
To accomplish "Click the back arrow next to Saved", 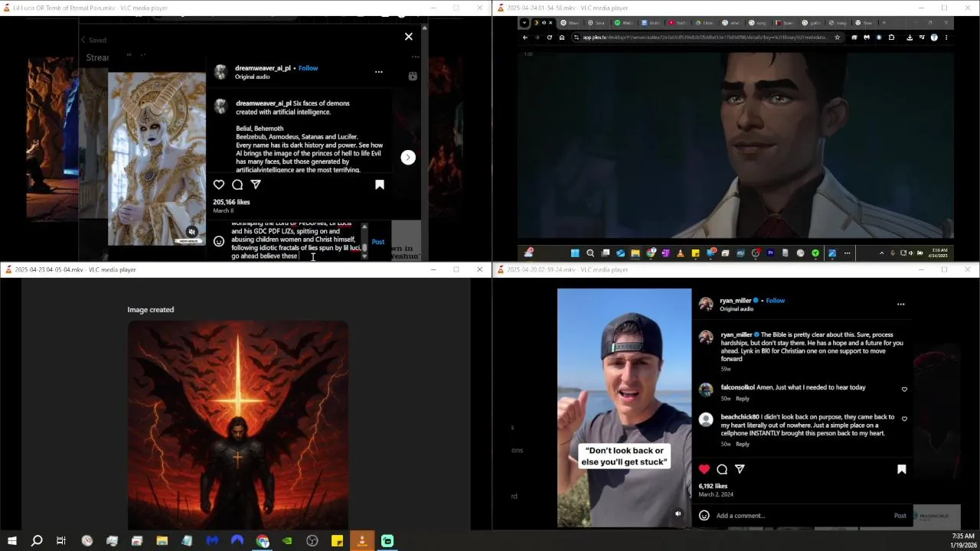I will click(83, 40).
